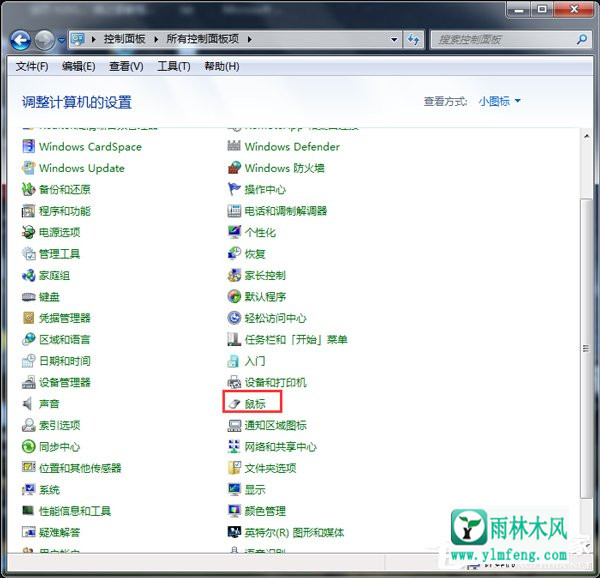600x578 pixels.
Task: Click the Back navigation button
Action: [x=20, y=40]
